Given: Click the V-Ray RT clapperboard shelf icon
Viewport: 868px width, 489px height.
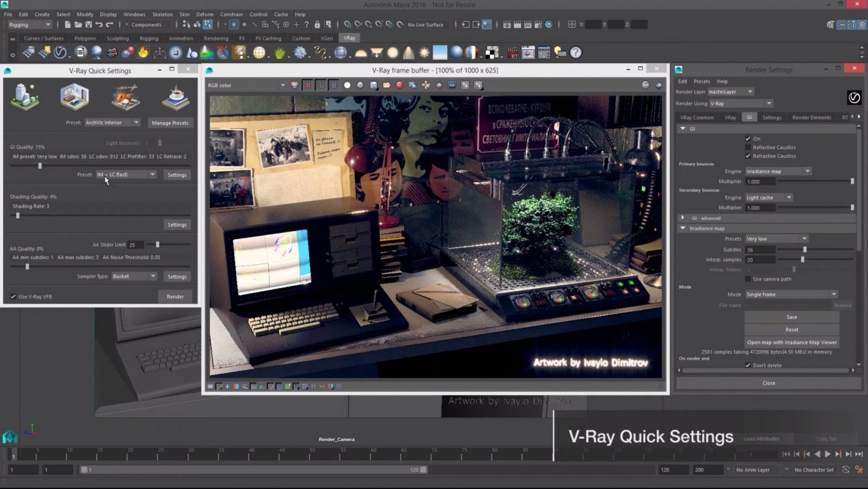Looking at the screenshot, I should [513, 53].
